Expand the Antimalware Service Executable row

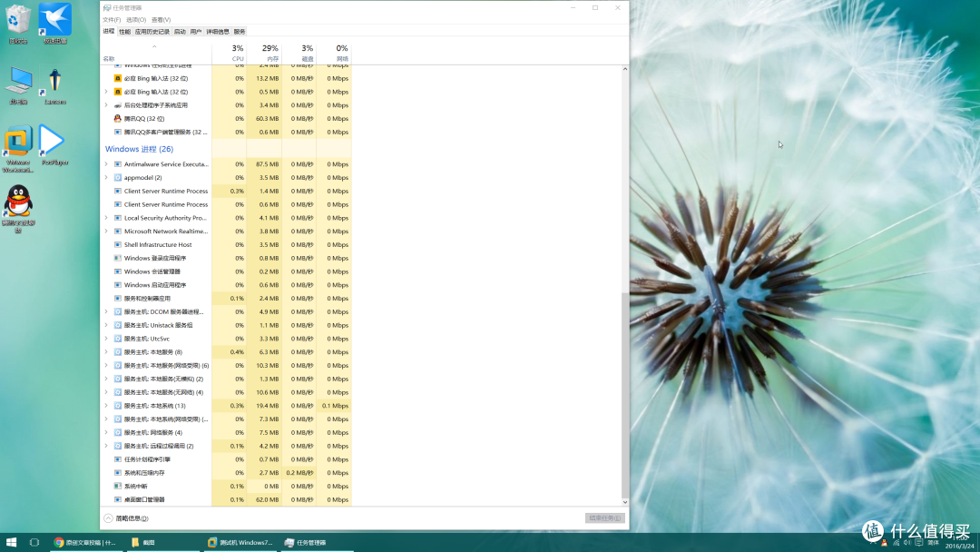pos(106,163)
